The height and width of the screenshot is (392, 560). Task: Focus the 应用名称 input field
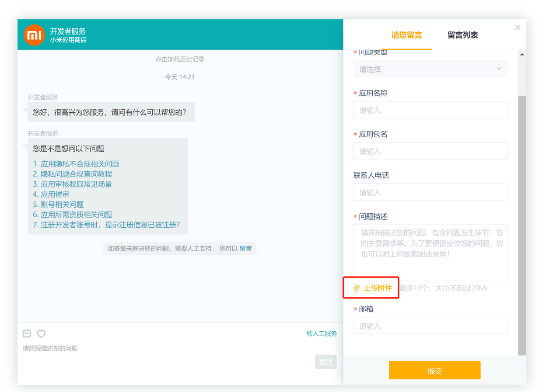click(430, 110)
